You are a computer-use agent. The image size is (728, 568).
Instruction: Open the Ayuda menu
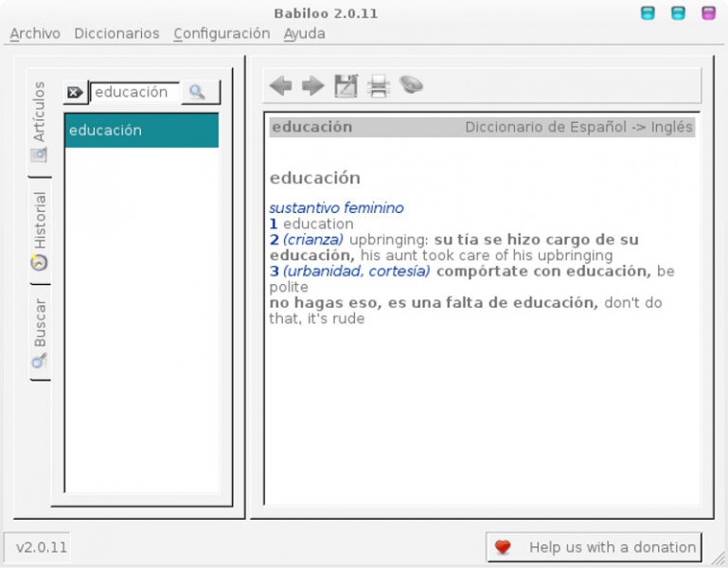304,33
